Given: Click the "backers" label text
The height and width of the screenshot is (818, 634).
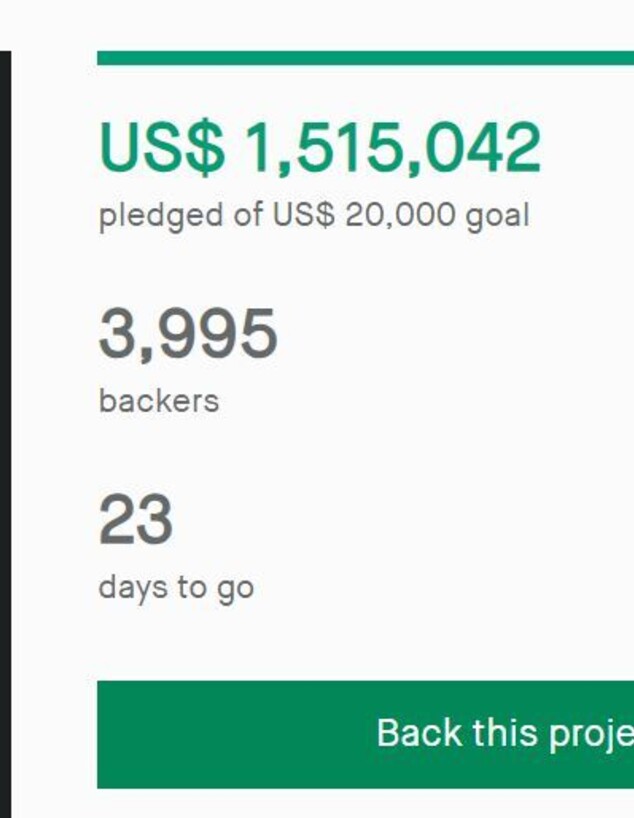Looking at the screenshot, I should tap(158, 401).
